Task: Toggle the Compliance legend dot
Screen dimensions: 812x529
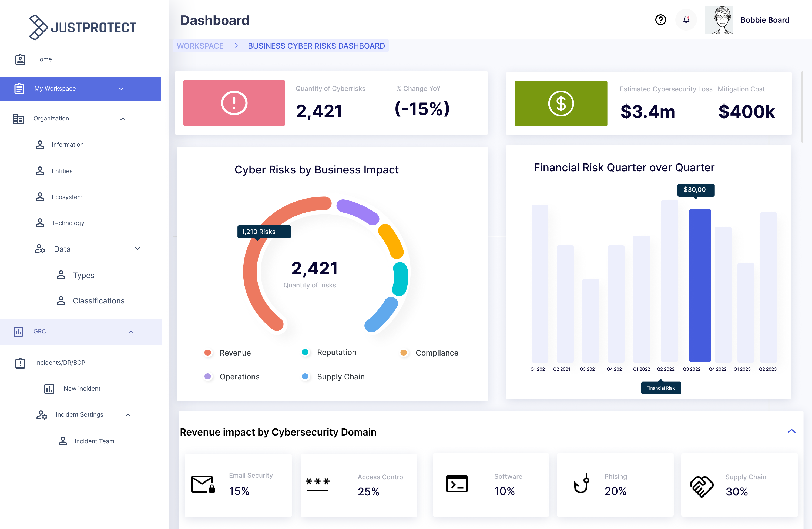Action: (x=404, y=353)
